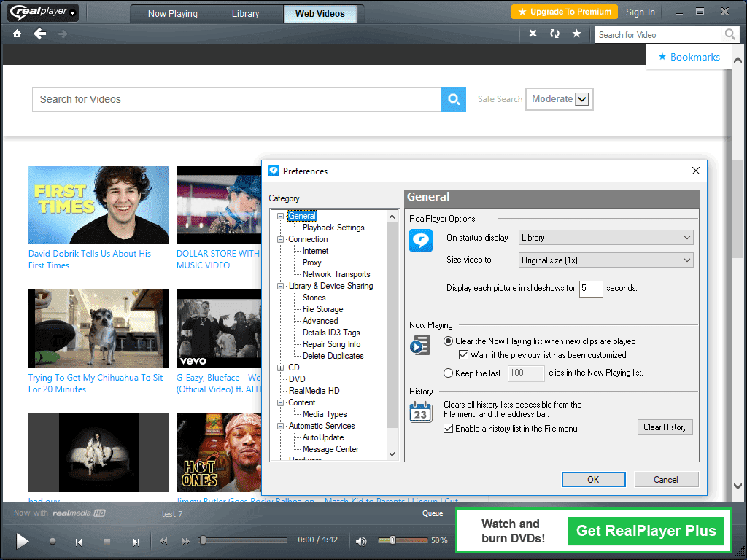This screenshot has height=560, width=747.
Task: Click the back arrow navigation icon
Action: coord(40,34)
